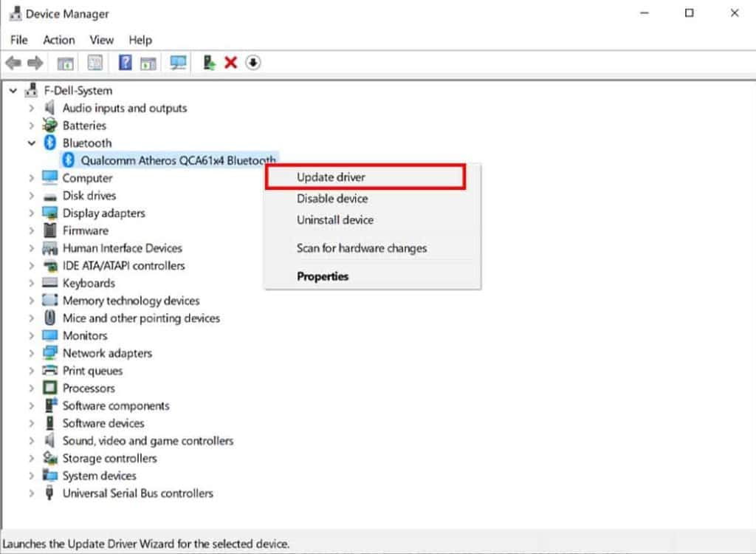Click the Human Interface Devices icon
This screenshot has width=756, height=554.
(49, 248)
